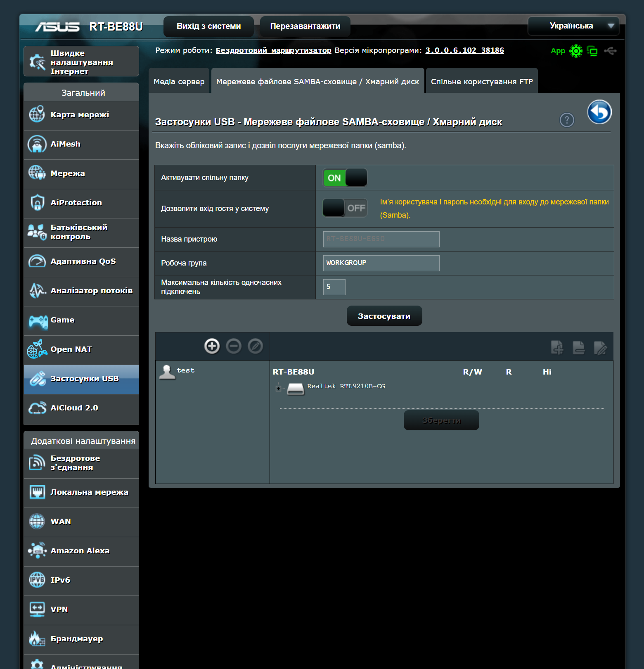Toggle Активувати спільну папку switch
This screenshot has height=669, width=644.
[345, 178]
